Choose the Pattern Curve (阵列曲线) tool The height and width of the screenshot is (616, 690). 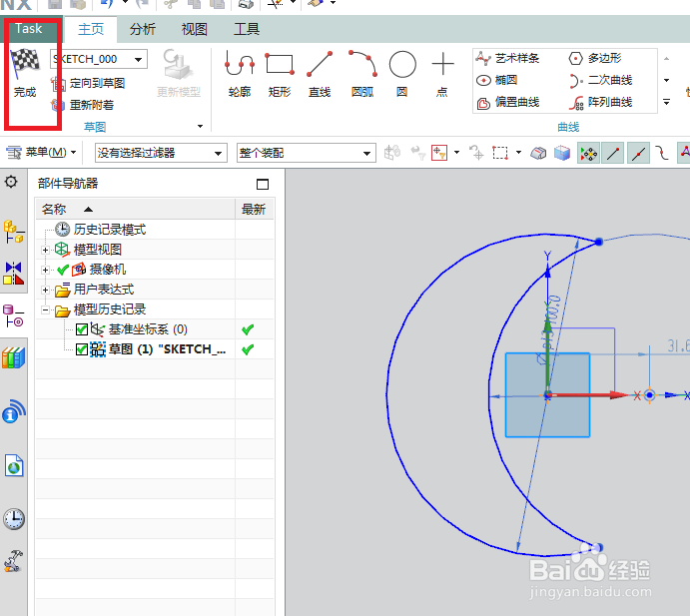(600, 103)
